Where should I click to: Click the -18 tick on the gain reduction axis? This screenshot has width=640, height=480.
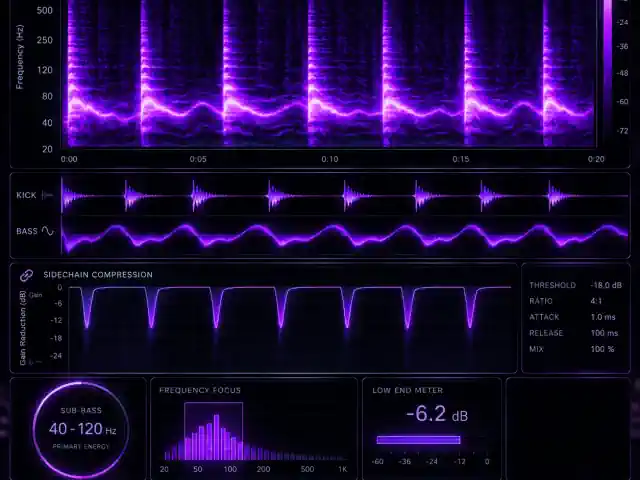point(56,338)
